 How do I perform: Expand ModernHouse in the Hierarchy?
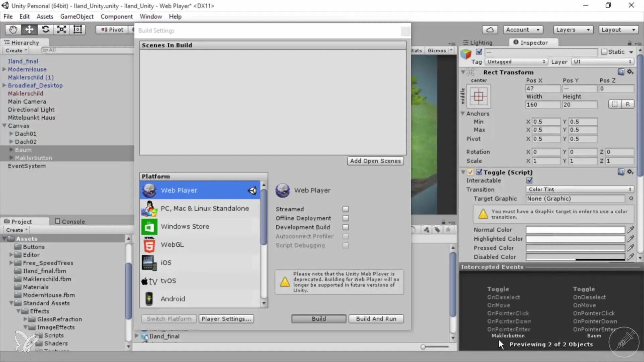[x=4, y=69]
